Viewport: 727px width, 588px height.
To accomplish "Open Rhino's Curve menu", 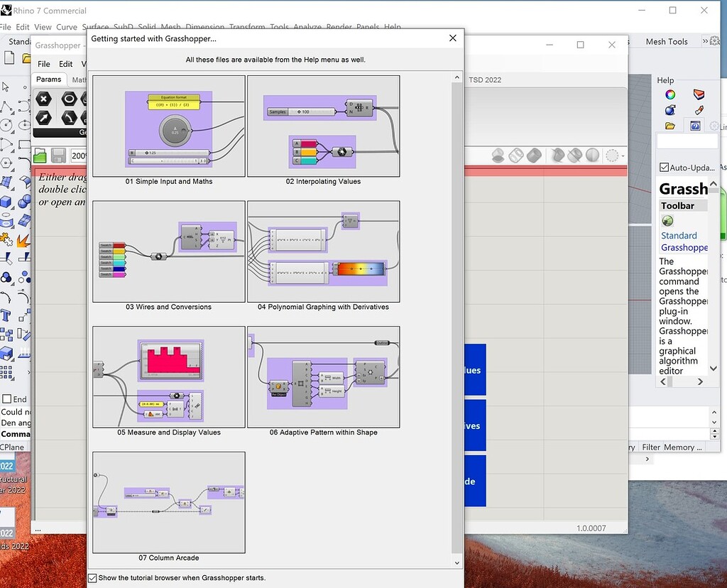I will [x=67, y=26].
